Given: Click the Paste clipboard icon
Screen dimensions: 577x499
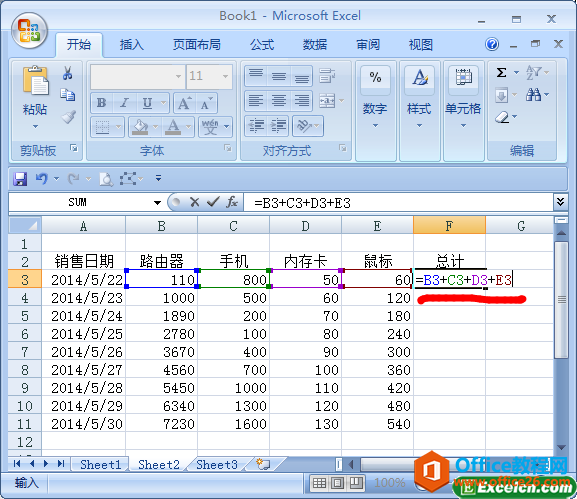Looking at the screenshot, I should pos(35,80).
